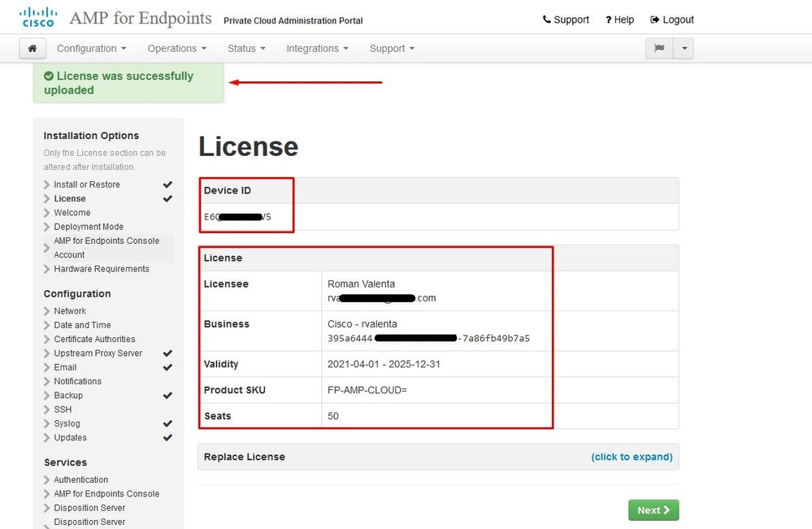Click the Cisco logo

click(x=38, y=17)
